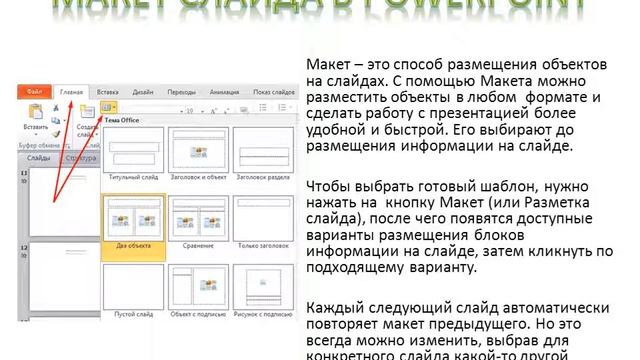
Task: Click the highlighted Макет layout button
Action: pos(109,107)
